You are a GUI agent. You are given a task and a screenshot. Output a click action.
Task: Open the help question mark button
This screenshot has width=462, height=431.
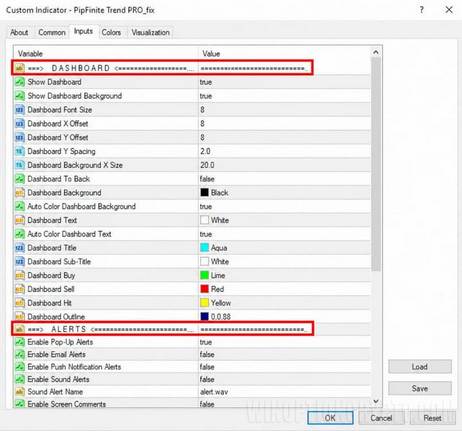[x=422, y=10]
